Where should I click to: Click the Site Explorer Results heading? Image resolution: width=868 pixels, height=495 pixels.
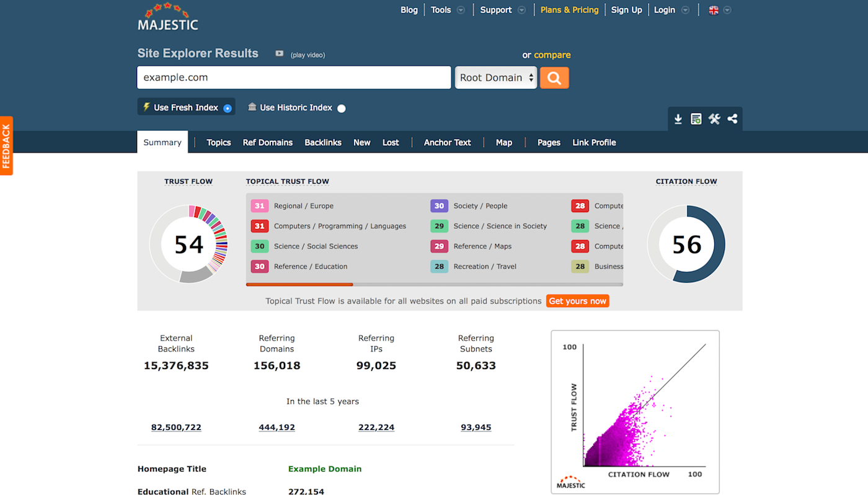[x=198, y=53]
